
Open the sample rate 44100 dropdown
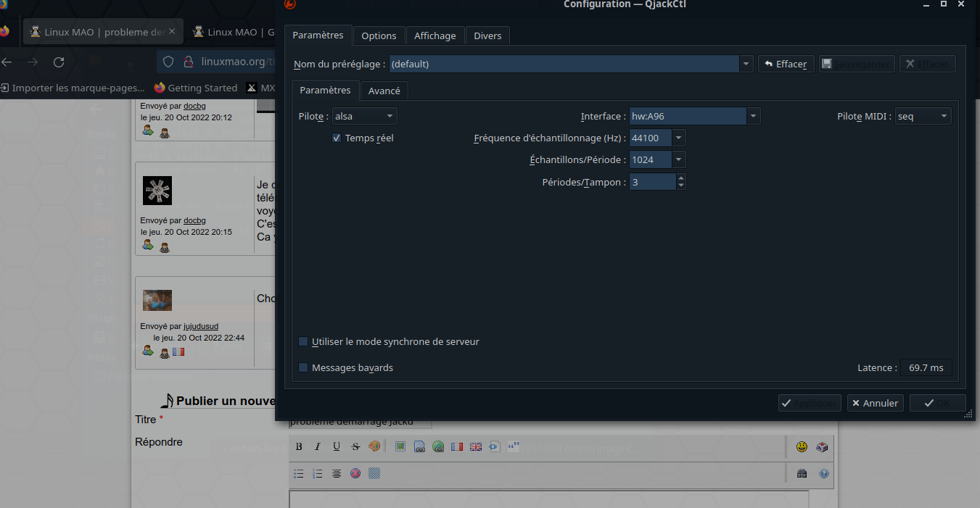click(x=679, y=138)
